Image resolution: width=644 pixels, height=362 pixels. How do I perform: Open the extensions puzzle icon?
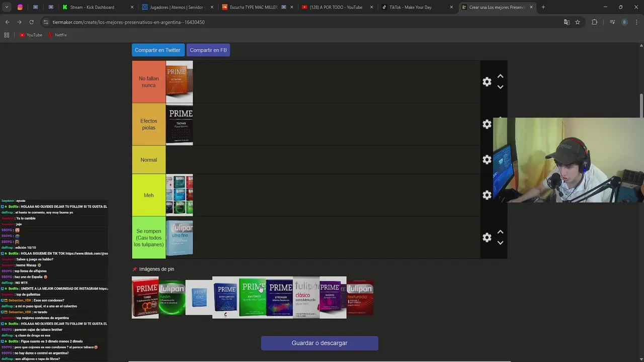594,22
